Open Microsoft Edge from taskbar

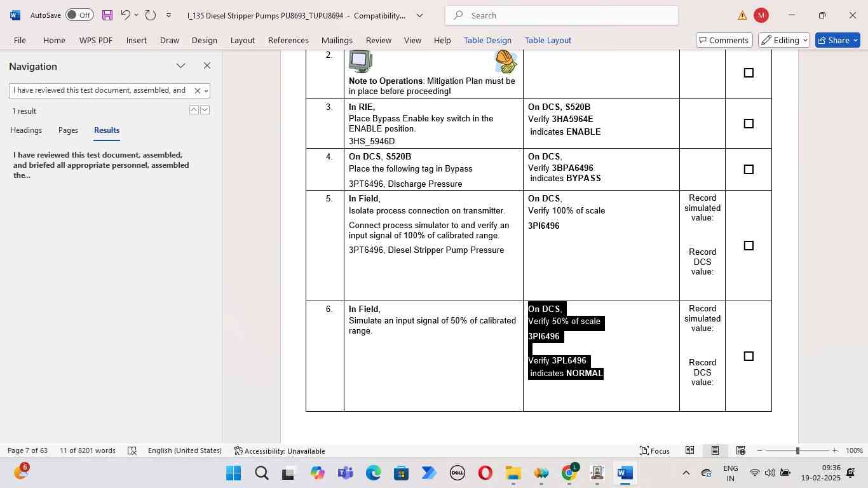(x=373, y=473)
